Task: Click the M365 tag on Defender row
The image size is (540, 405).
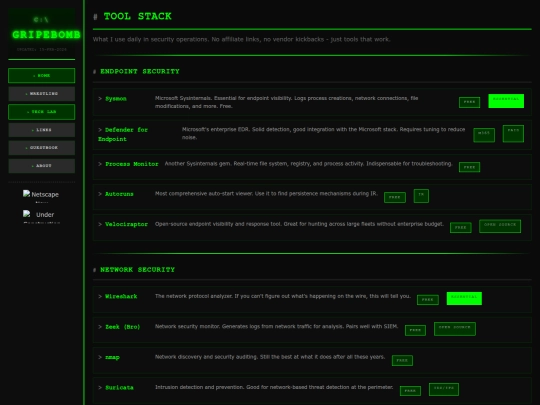Action: 484,135
